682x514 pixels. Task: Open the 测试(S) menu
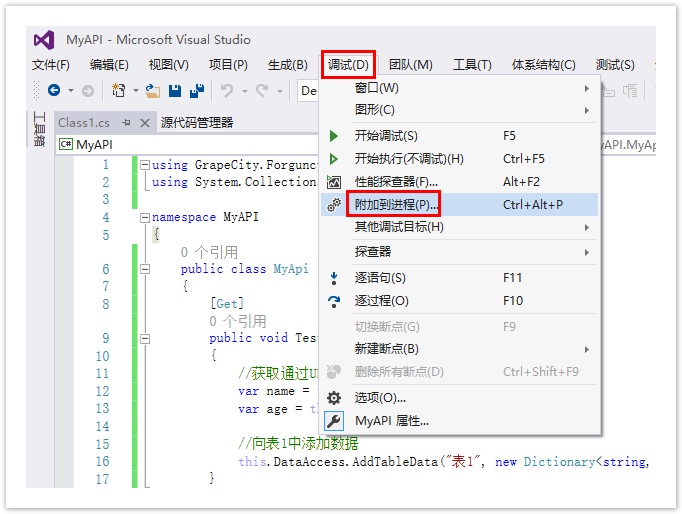pos(615,65)
